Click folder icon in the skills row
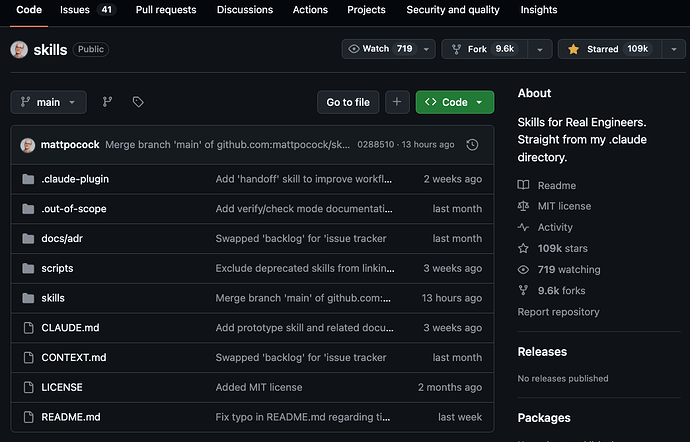Image resolution: width=690 pixels, height=442 pixels. (x=28, y=298)
